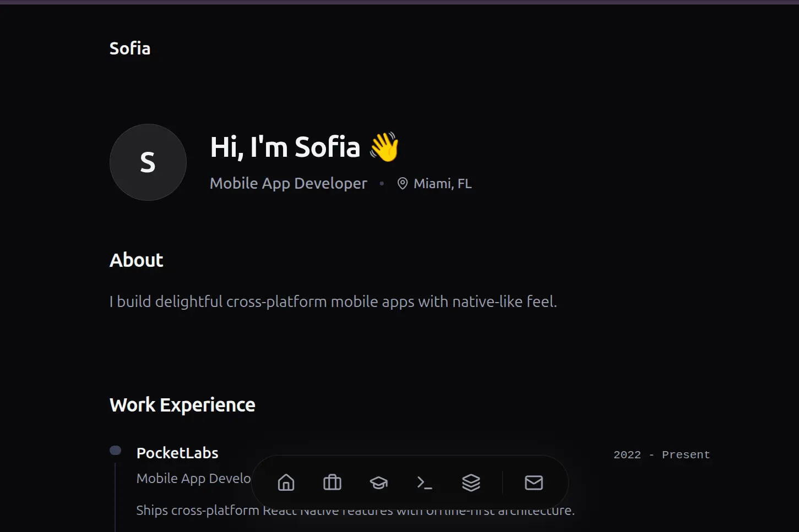Open the stacked layers icon in dock
This screenshot has height=532, width=799.
tap(471, 482)
